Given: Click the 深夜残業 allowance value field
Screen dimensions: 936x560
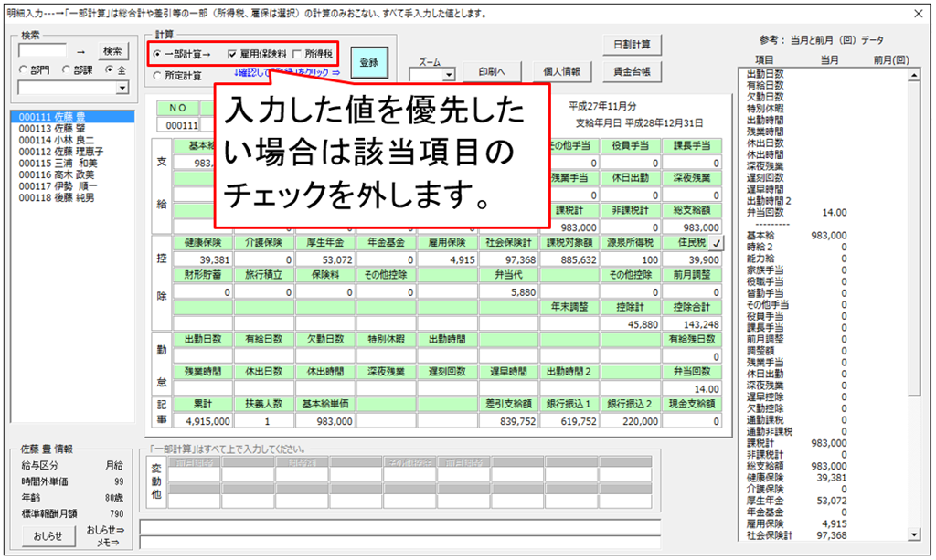Looking at the screenshot, I should pyautogui.click(x=692, y=195).
